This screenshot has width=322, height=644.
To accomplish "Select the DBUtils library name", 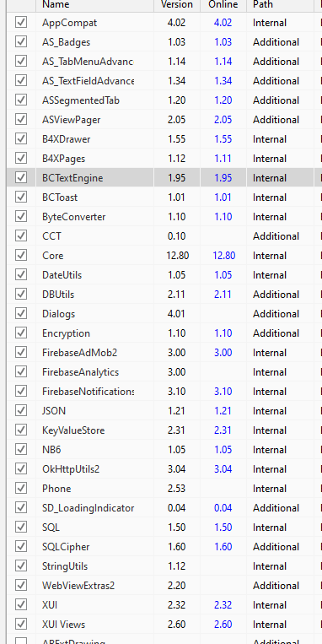I will [58, 295].
